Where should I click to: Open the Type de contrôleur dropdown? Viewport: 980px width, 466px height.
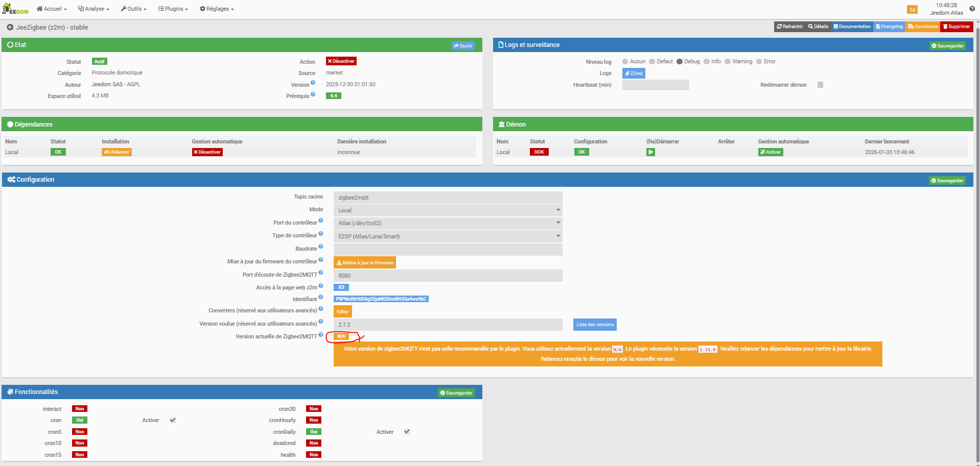click(448, 236)
